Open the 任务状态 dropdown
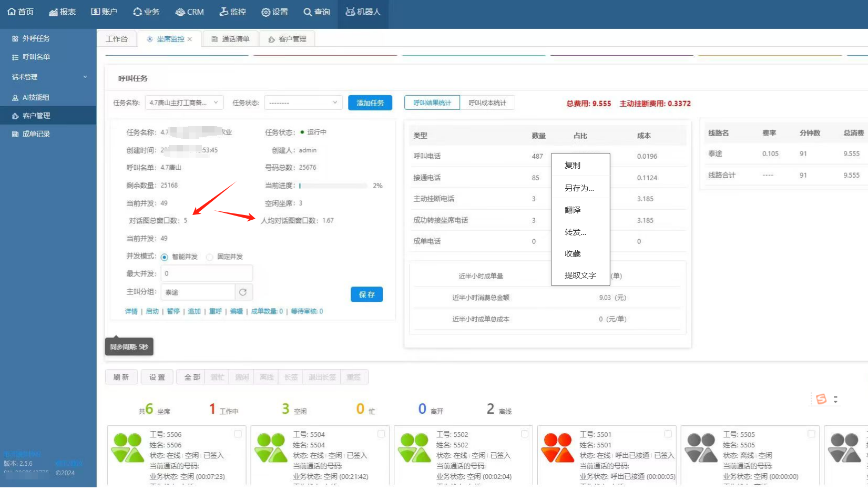The image size is (868, 491). click(x=303, y=103)
